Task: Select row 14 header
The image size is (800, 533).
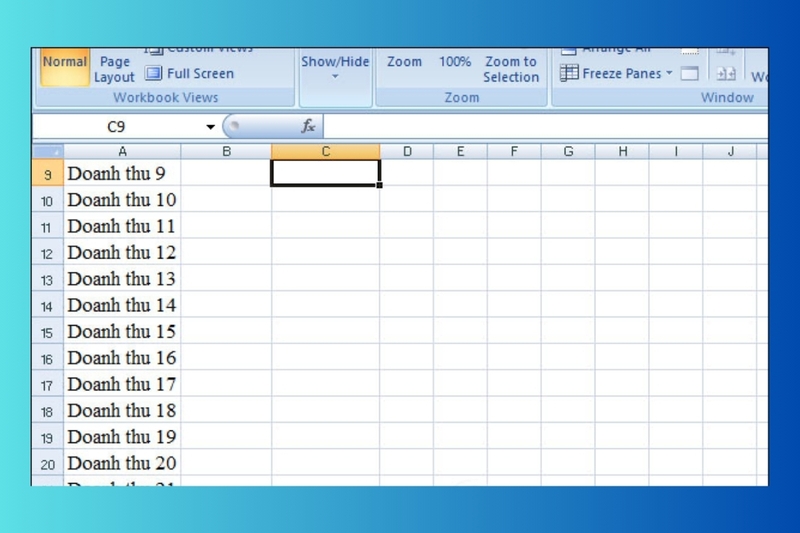Action: point(47,306)
